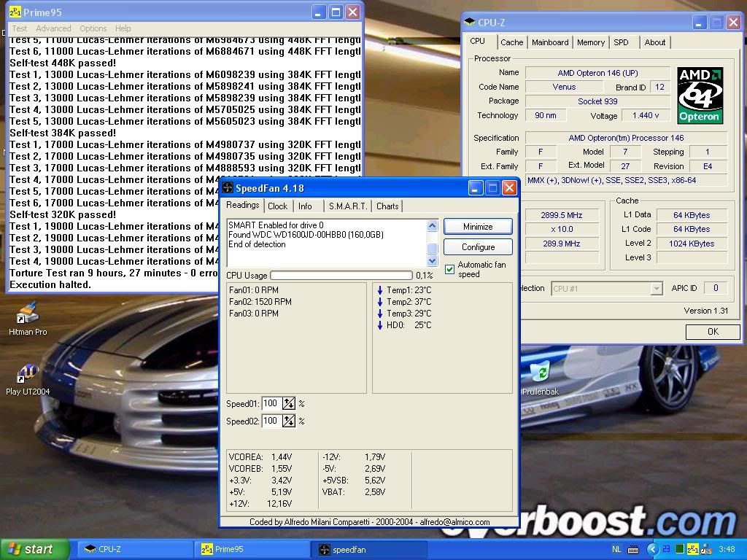Click the CPU-Z title bar chip icon

[x=470, y=22]
